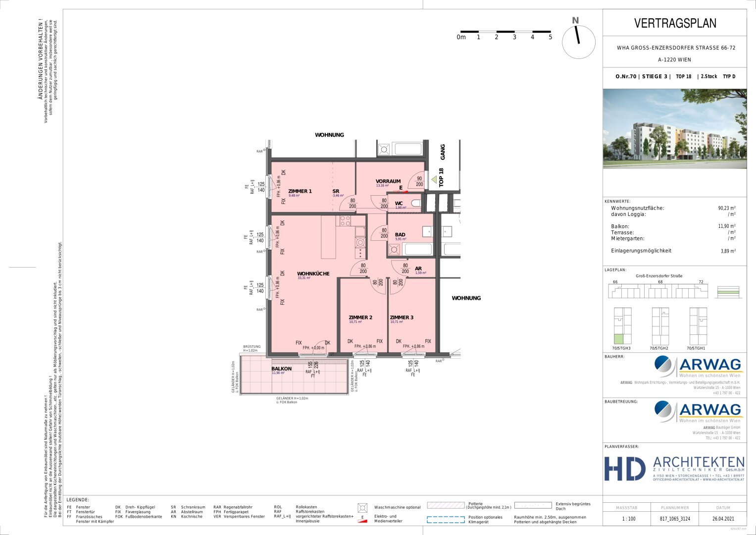Click the 0m to 5 scale bar
Image resolution: width=756 pixels, height=535 pixels.
point(505,35)
